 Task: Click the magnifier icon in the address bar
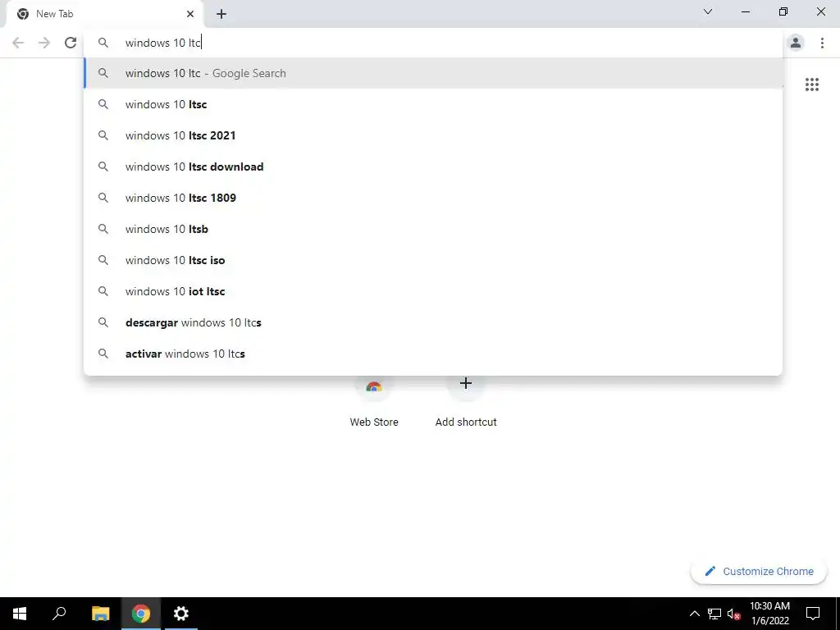[x=103, y=43]
